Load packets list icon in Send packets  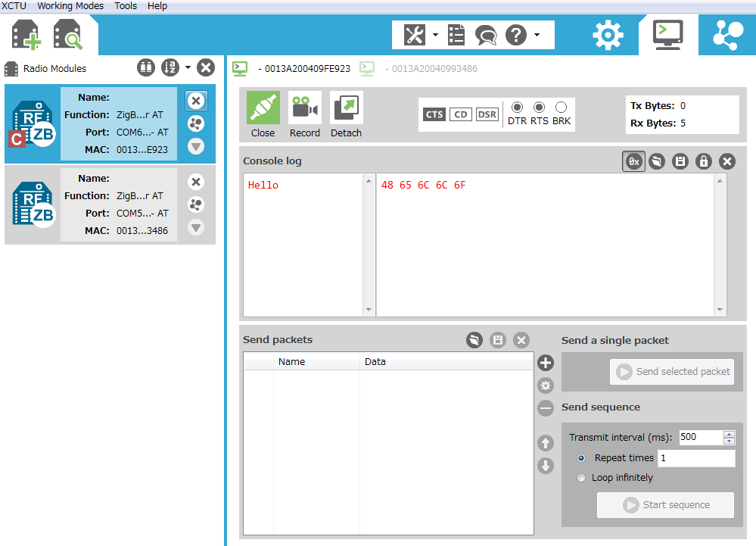474,340
